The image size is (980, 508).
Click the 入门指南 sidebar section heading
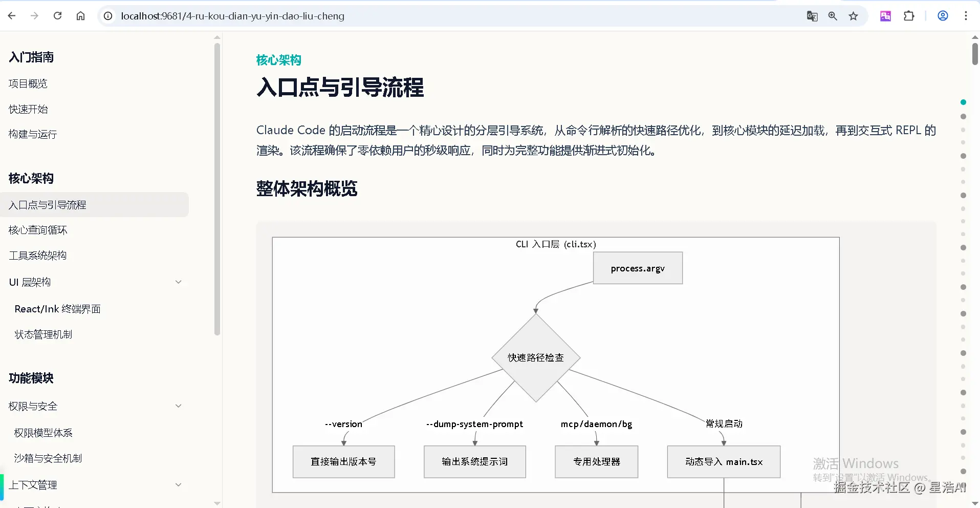click(x=31, y=57)
